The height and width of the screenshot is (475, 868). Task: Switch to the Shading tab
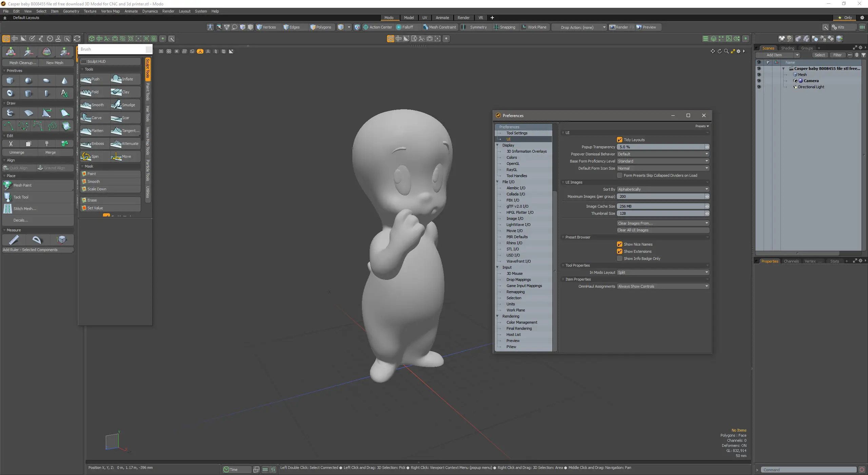(787, 48)
